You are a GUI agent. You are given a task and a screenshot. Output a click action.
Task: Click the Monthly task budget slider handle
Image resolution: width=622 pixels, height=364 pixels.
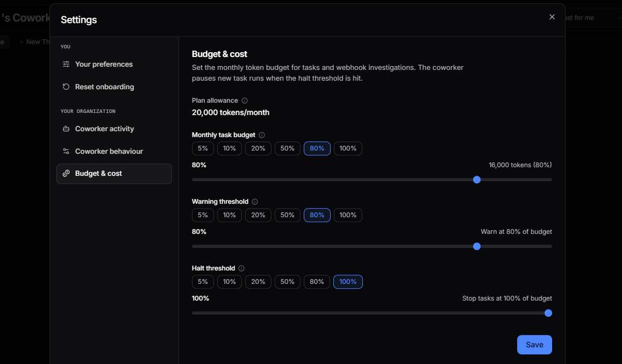click(477, 180)
